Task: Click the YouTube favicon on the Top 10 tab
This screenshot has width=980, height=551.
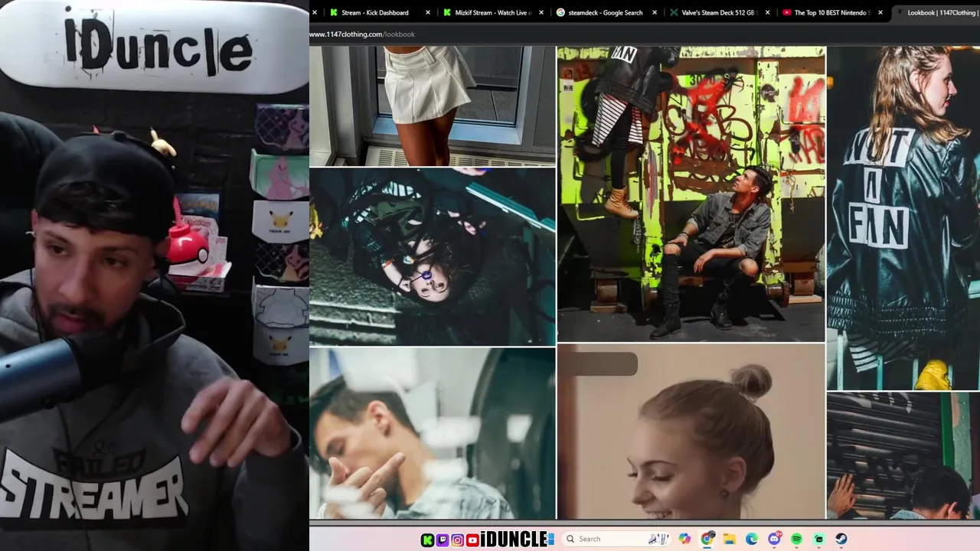Action: tap(787, 12)
